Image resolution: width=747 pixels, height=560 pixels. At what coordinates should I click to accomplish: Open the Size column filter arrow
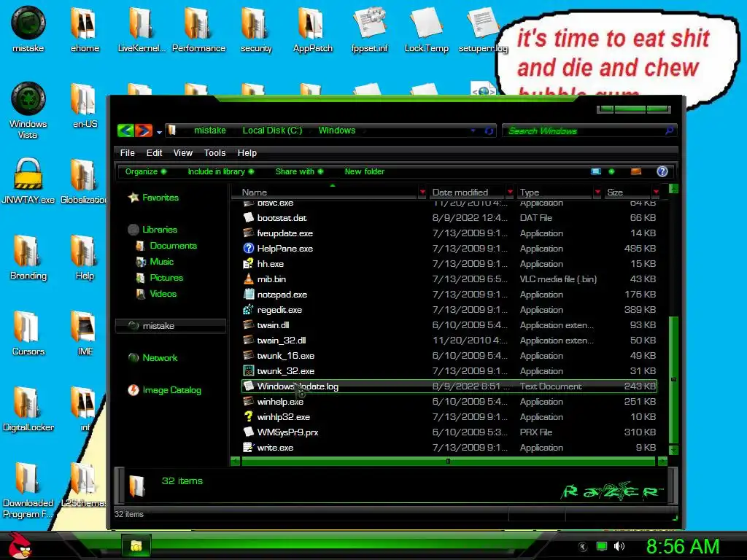pyautogui.click(x=656, y=192)
